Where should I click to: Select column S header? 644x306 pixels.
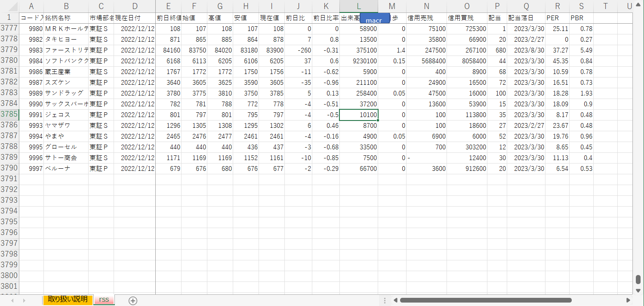[x=581, y=6]
